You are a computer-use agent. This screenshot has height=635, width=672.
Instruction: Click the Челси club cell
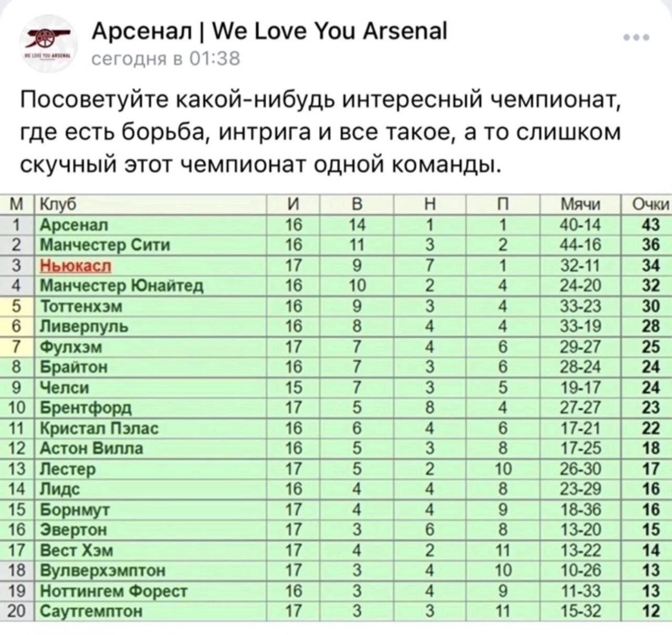[x=151, y=387]
